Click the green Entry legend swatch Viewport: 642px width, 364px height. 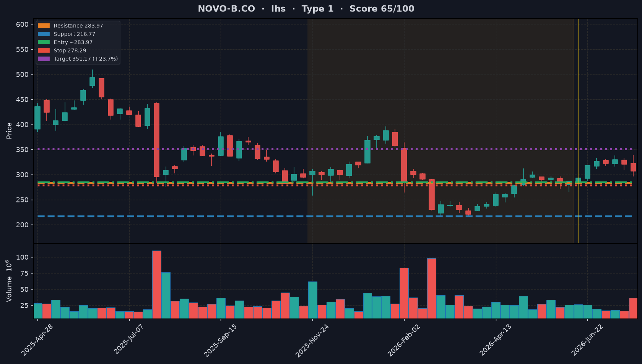click(x=44, y=42)
